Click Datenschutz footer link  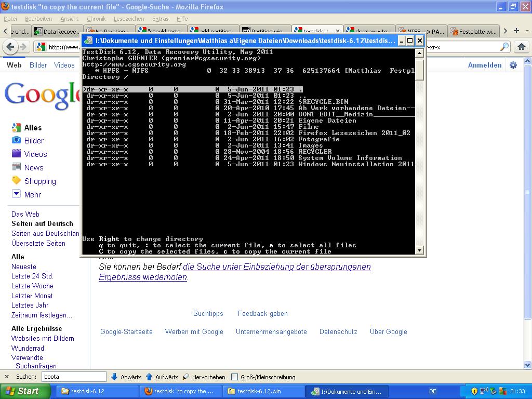coord(338,332)
